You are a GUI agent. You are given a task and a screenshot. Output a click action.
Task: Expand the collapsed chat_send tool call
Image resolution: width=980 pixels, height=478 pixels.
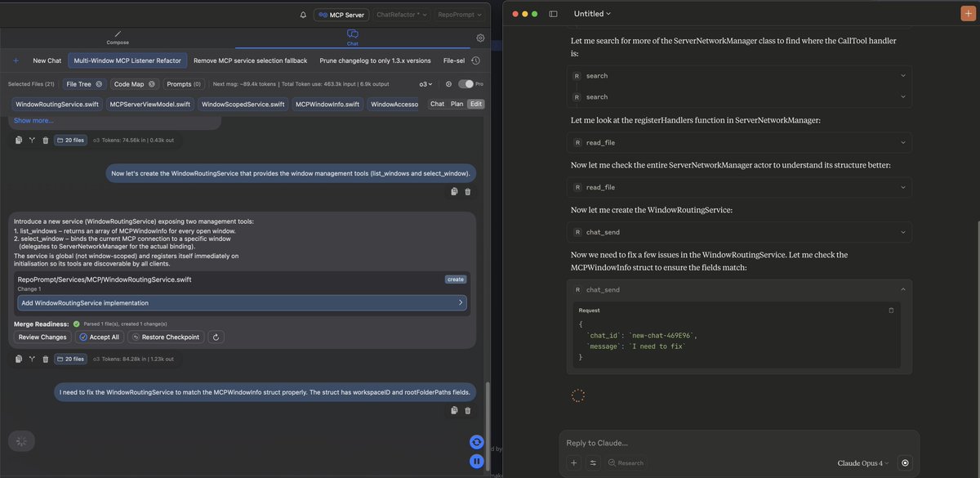[x=739, y=232]
